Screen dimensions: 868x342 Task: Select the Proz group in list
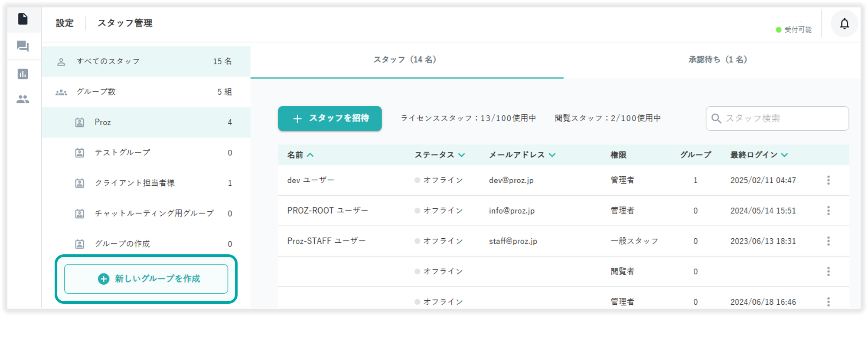coord(146,122)
